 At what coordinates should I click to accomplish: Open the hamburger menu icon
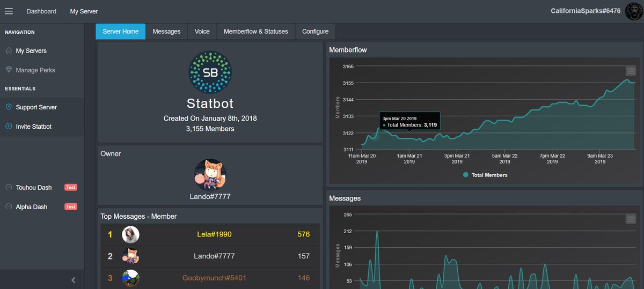click(9, 11)
